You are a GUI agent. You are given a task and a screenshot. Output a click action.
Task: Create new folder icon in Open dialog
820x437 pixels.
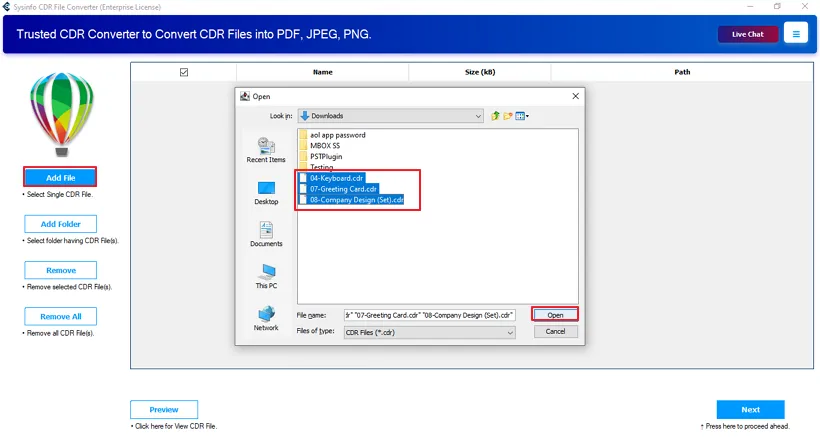507,116
